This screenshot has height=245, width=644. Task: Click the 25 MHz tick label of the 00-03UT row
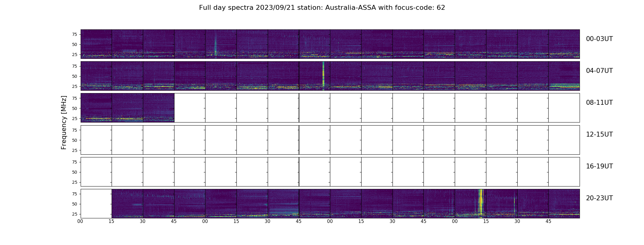(75, 55)
